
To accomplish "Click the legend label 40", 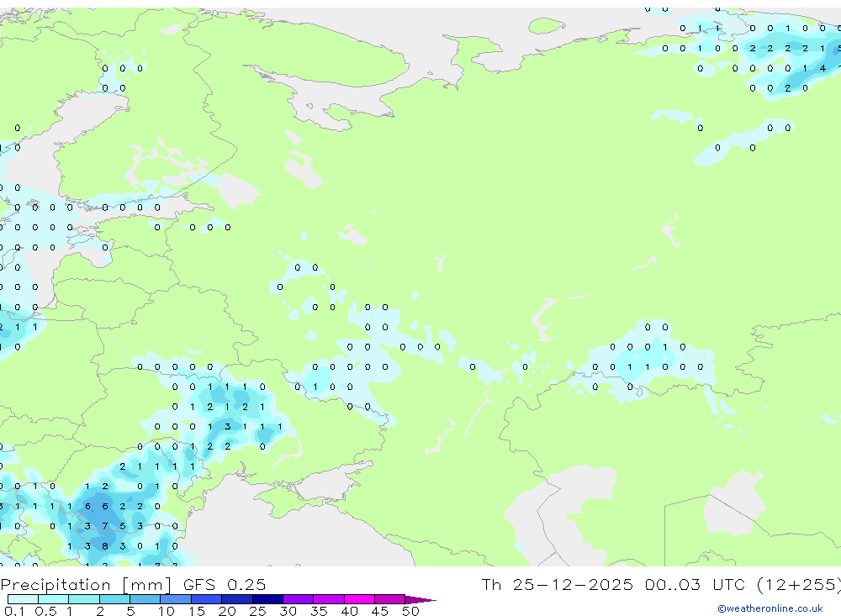I will click(349, 611).
